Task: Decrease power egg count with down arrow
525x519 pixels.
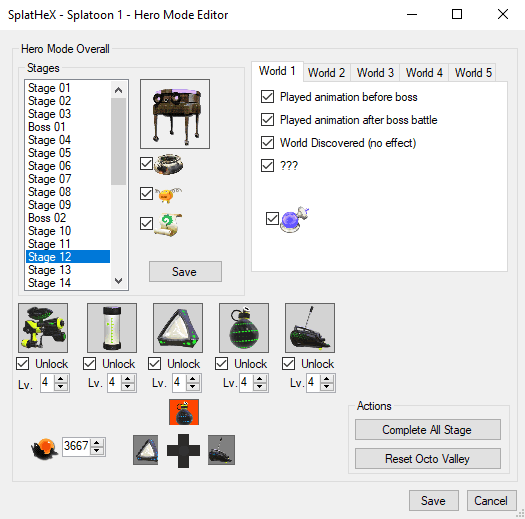Action: click(97, 450)
